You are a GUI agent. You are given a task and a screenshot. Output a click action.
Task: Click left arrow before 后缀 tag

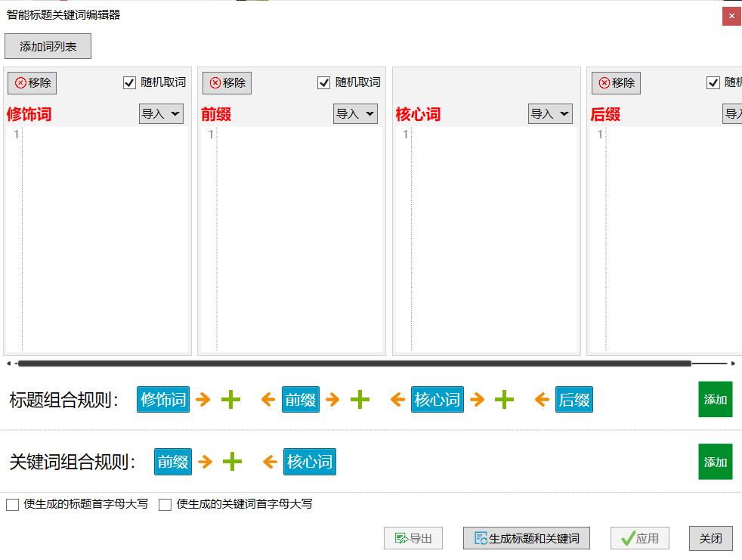(x=541, y=400)
